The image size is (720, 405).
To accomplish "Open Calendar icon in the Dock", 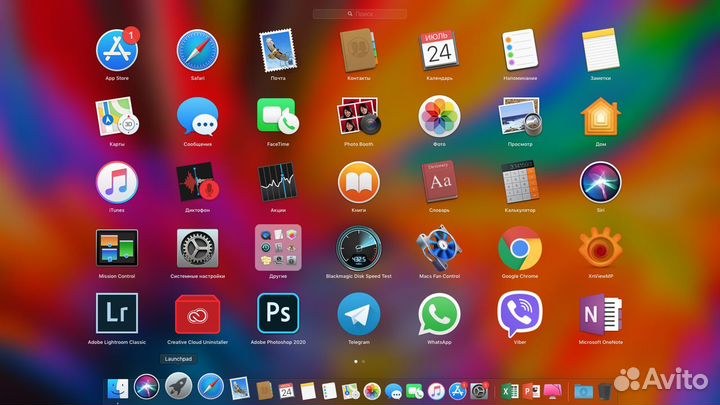I will [286, 391].
